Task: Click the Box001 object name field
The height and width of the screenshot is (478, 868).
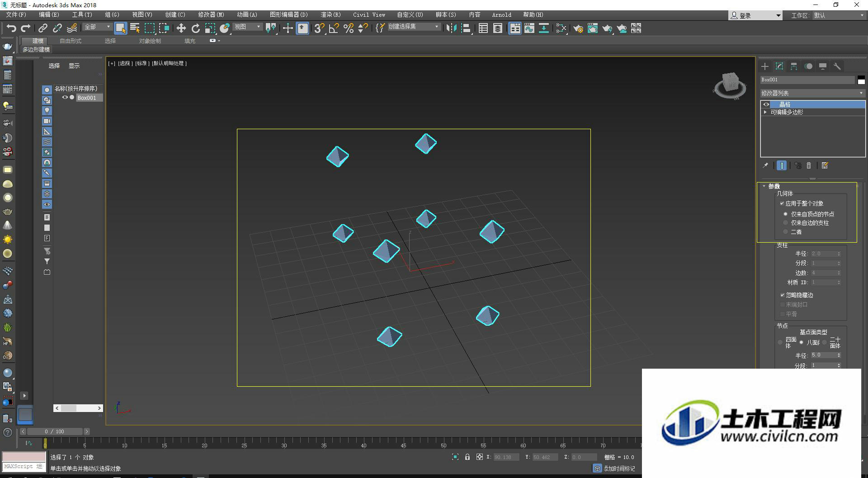Action: 807,80
